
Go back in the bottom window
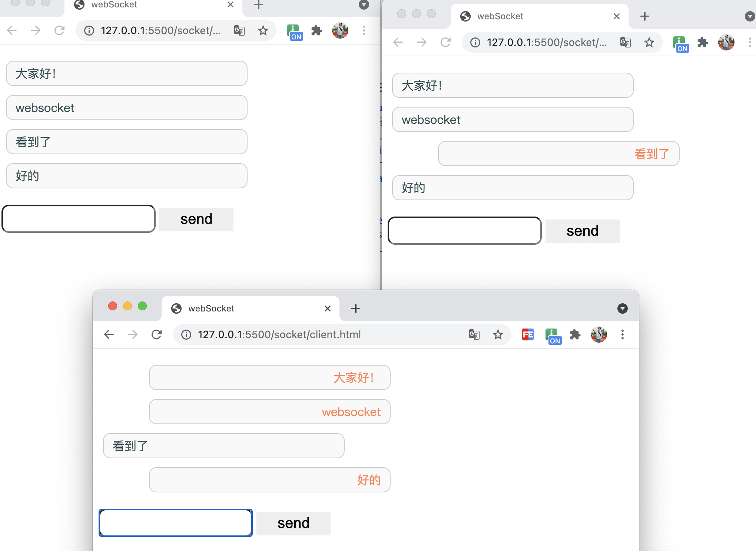(x=109, y=334)
